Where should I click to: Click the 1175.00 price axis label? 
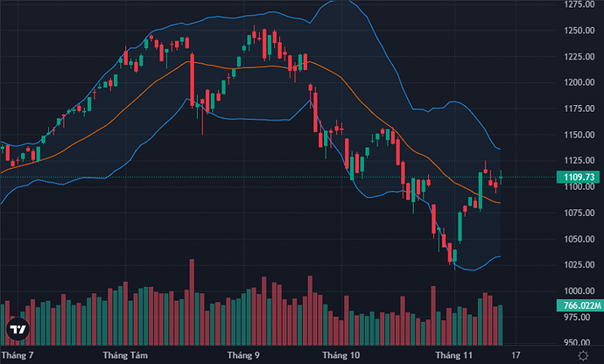point(580,108)
